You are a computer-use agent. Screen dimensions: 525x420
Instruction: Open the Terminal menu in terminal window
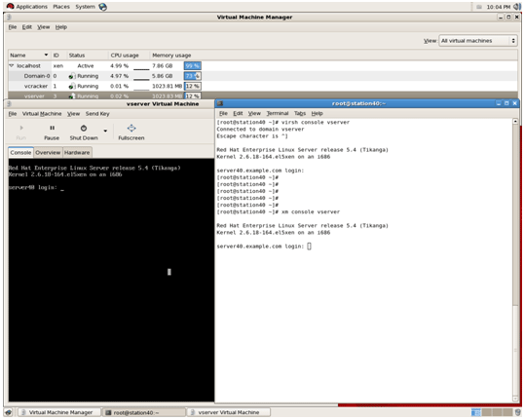[278, 114]
